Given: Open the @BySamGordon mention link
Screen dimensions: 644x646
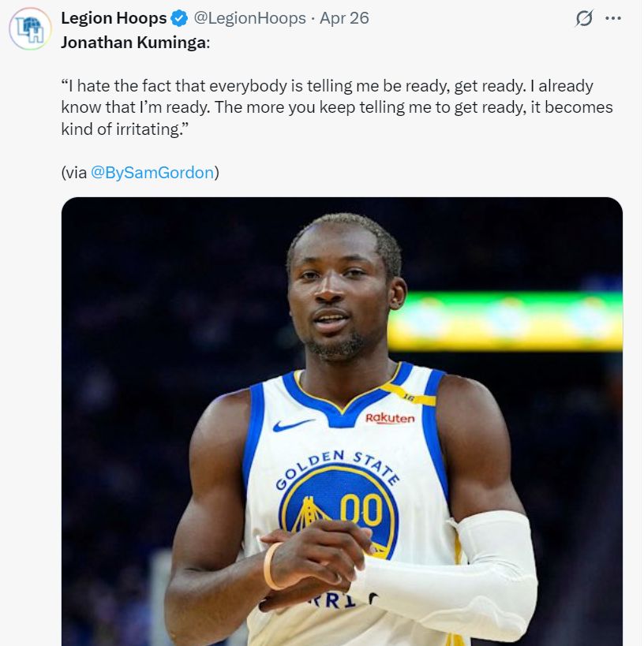Looking at the screenshot, I should (x=152, y=172).
